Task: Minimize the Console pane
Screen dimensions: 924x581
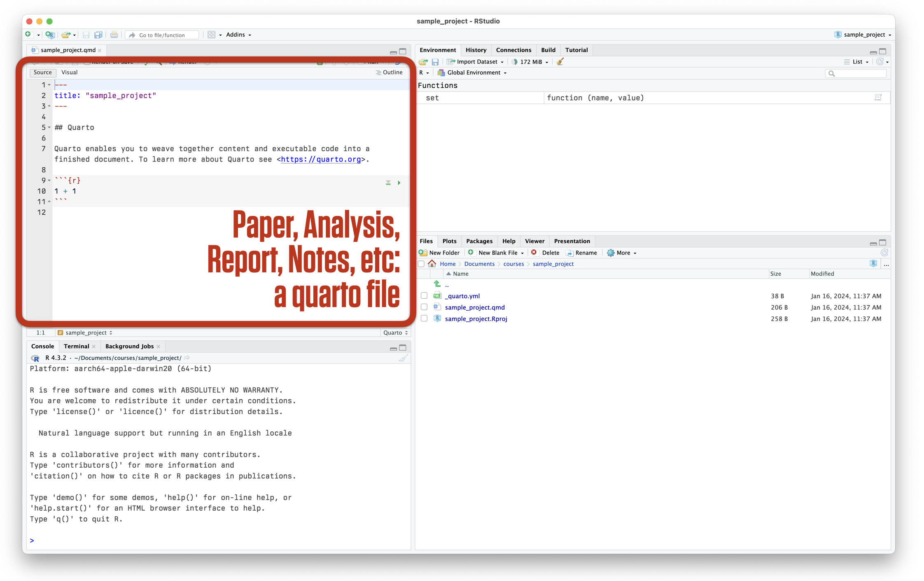Action: coord(393,348)
